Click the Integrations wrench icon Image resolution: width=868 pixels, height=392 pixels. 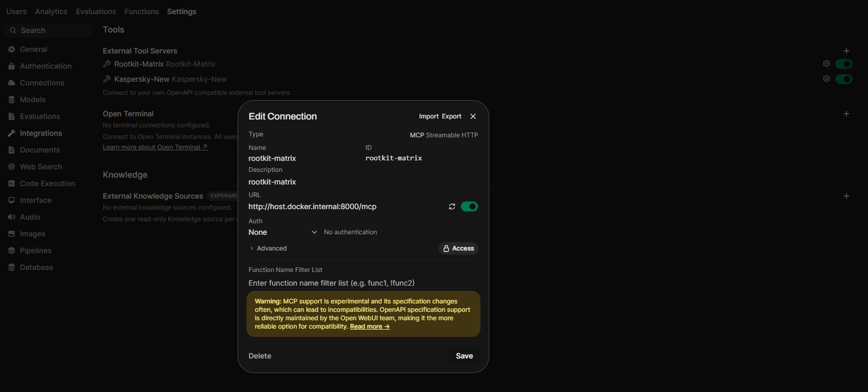coord(12,133)
